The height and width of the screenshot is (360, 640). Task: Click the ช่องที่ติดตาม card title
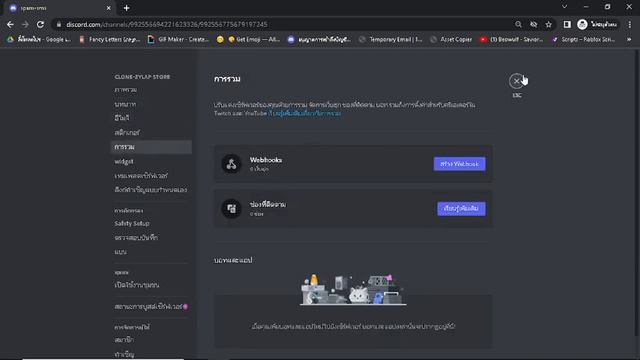pos(268,204)
